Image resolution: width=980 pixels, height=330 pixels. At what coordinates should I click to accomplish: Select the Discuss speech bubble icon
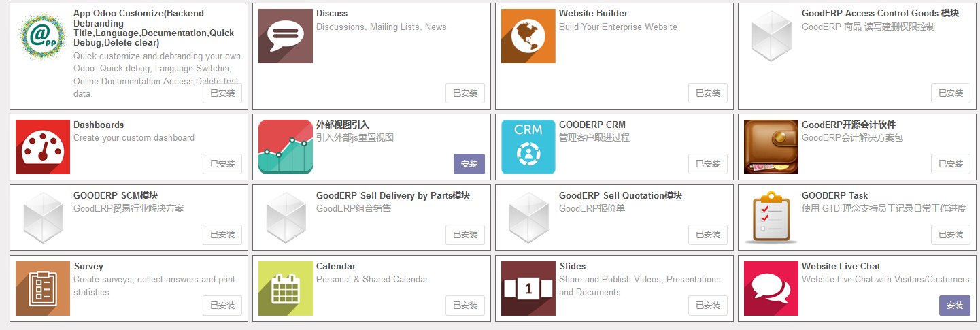pos(286,36)
